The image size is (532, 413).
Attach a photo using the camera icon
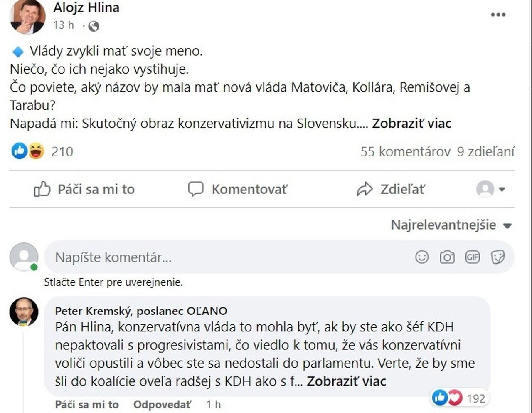(447, 257)
